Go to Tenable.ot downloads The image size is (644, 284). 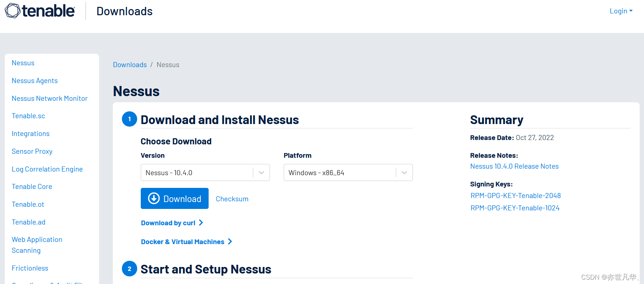[x=28, y=205]
